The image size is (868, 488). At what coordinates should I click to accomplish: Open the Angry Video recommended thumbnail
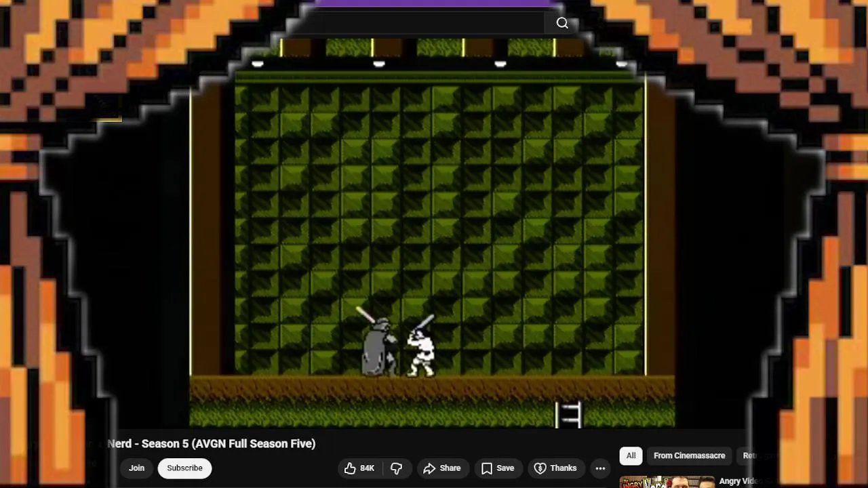click(x=667, y=482)
